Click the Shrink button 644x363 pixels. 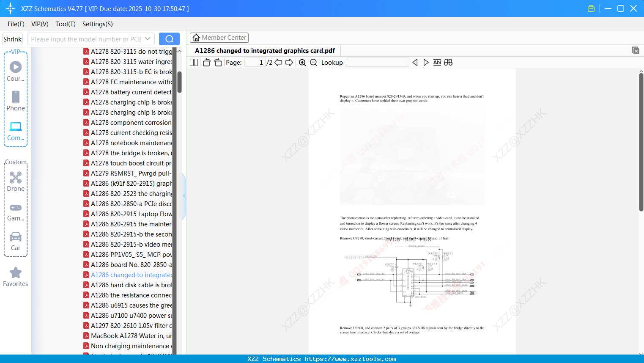(12, 39)
